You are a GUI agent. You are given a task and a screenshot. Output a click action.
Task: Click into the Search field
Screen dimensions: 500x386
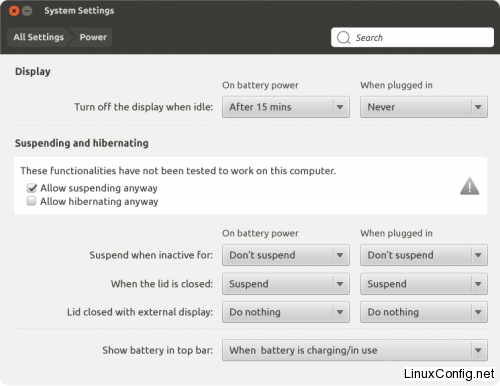[x=412, y=37]
